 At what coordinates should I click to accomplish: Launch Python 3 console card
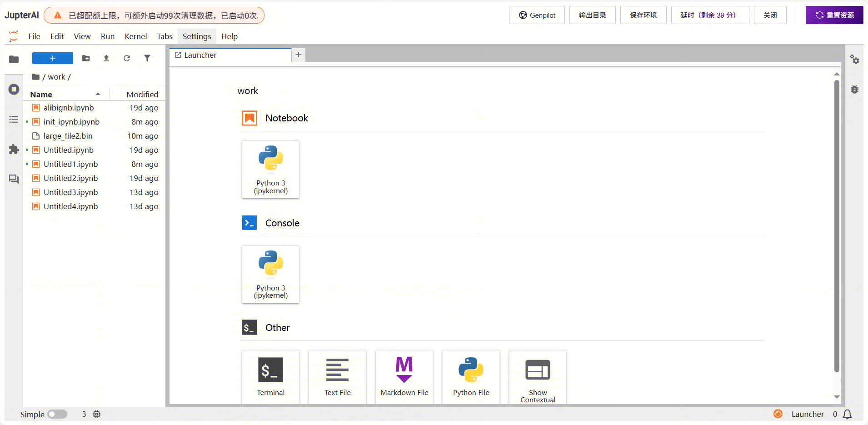[271, 274]
